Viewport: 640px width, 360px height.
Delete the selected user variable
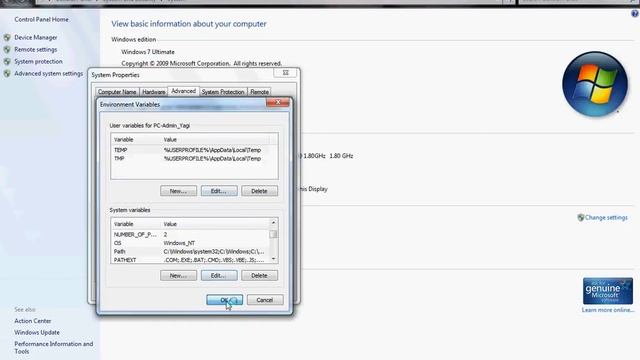point(259,191)
